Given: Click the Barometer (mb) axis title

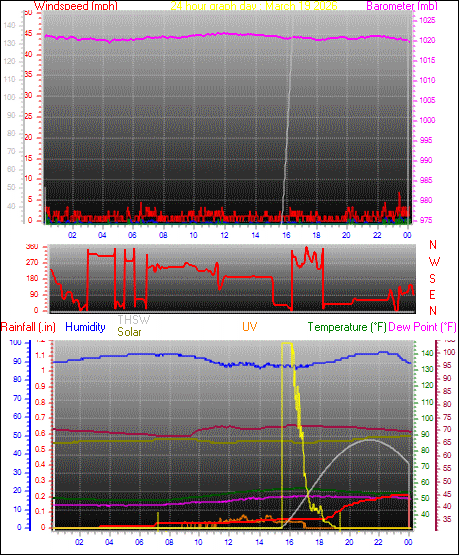Looking at the screenshot, I should pos(402,6).
